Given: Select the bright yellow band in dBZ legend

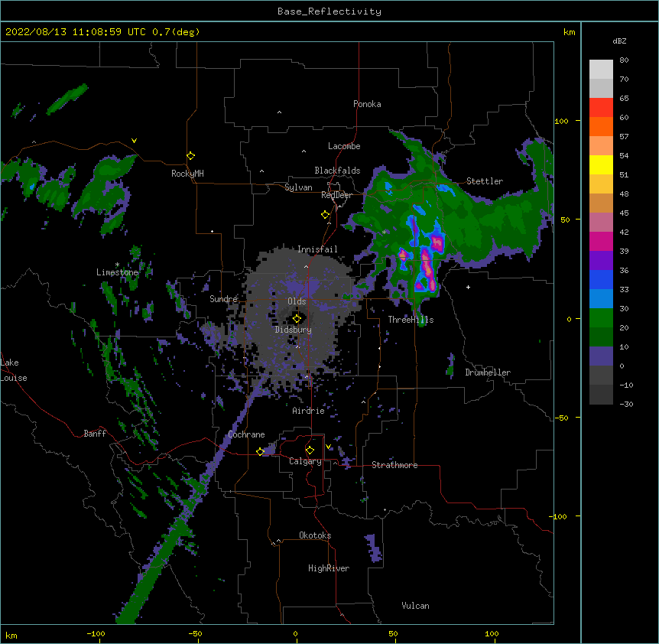Looking at the screenshot, I should [x=601, y=164].
